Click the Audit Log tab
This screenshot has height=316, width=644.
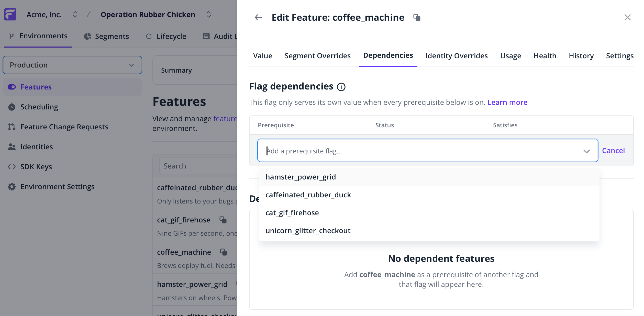pos(220,36)
